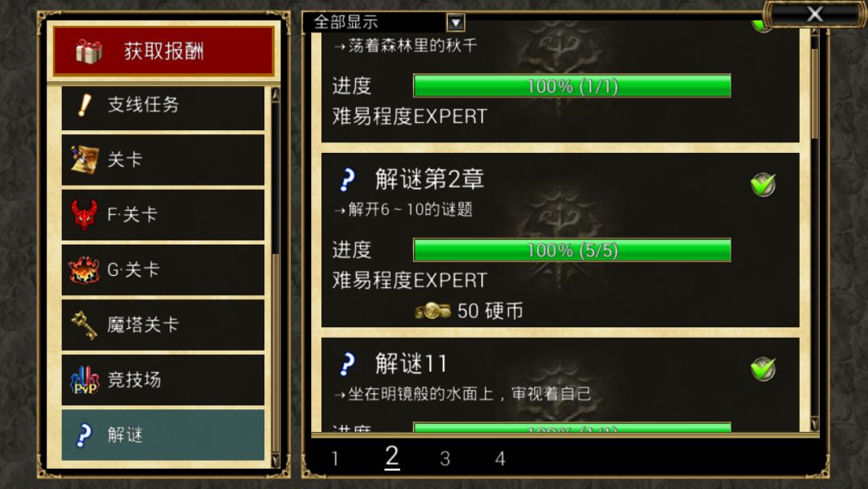Click the 解谜第2章 100% progress bar

click(x=572, y=250)
